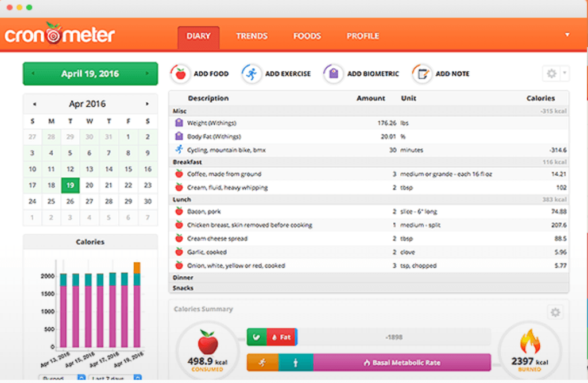Switch to the Trends tab
This screenshot has width=588, height=383.
click(x=252, y=36)
